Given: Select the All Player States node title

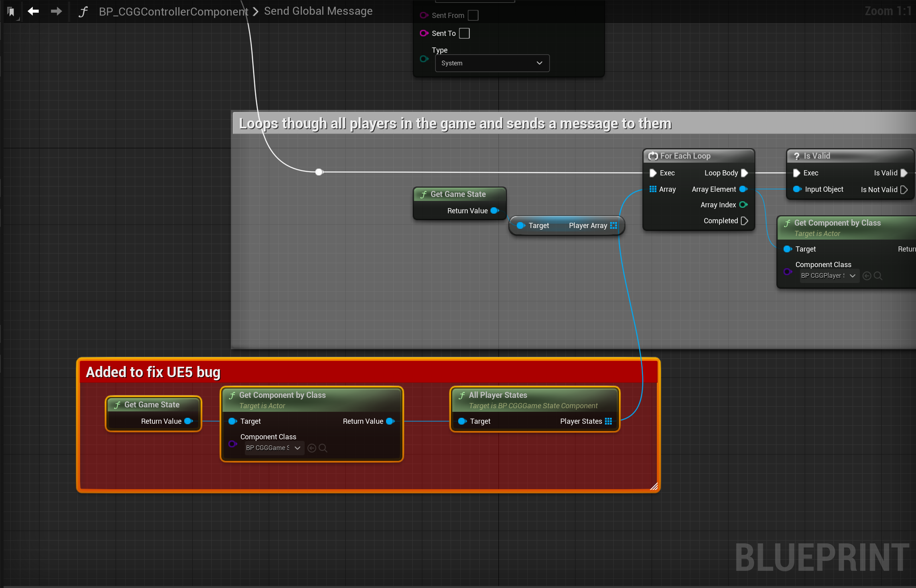Looking at the screenshot, I should tap(498, 395).
